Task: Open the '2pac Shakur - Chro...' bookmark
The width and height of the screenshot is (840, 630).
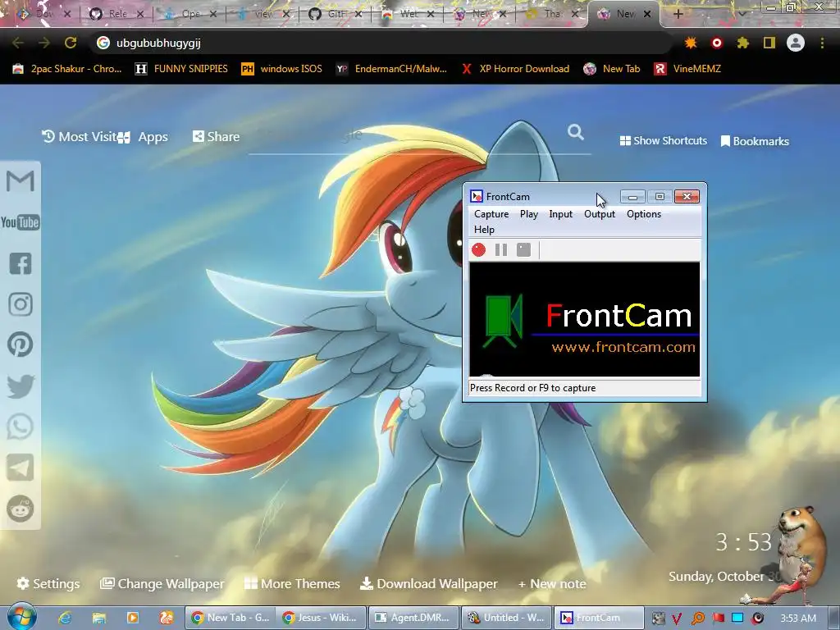Action: pyautogui.click(x=67, y=69)
